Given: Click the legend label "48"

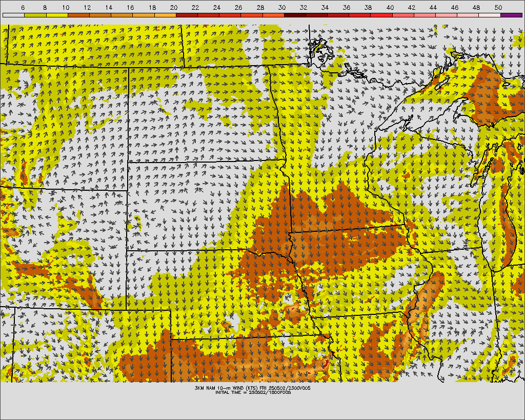Looking at the screenshot, I should 476,7.
